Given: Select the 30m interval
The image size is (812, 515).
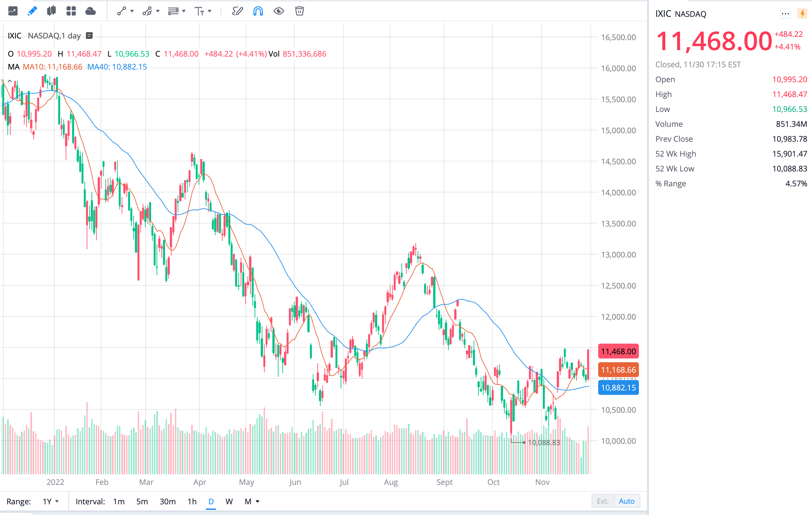Looking at the screenshot, I should pos(168,501).
